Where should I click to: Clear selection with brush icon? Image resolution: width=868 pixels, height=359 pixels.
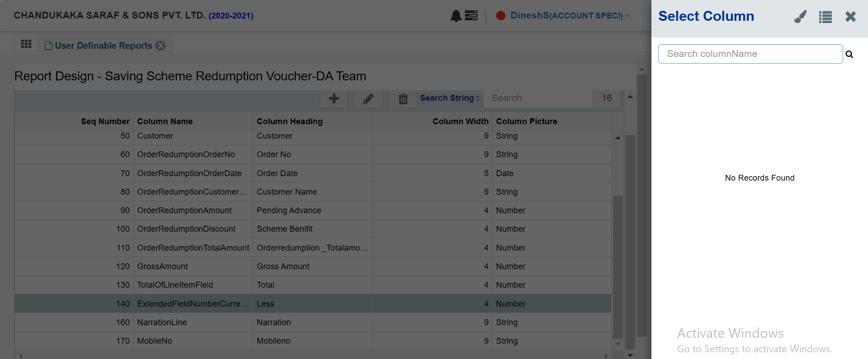tap(800, 17)
